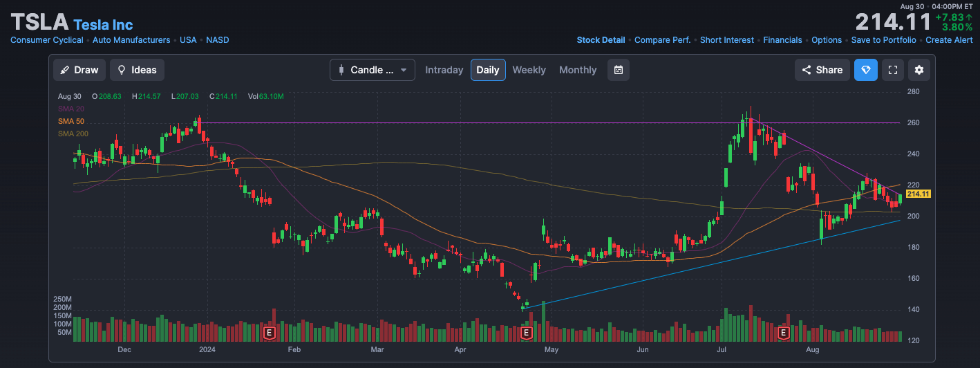The height and width of the screenshot is (368, 980).
Task: Click the yellow 214.11 price tag
Action: pyautogui.click(x=919, y=194)
